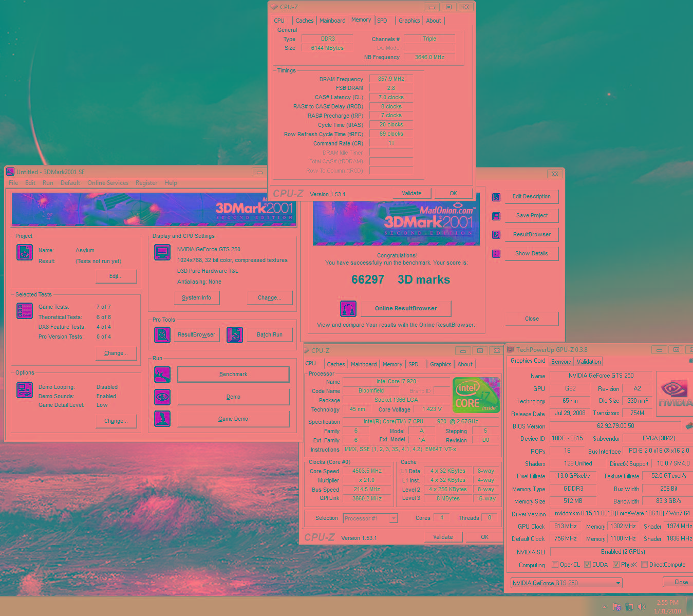Open the Online Services menu in 3DMark2001

[108, 183]
